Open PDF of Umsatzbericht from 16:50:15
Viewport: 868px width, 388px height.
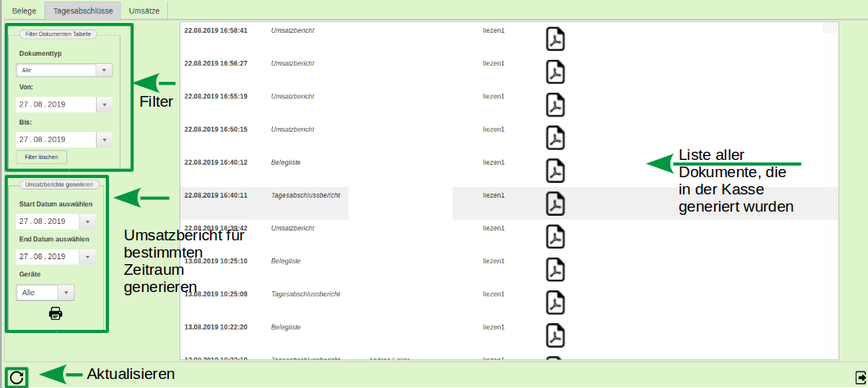(556, 138)
